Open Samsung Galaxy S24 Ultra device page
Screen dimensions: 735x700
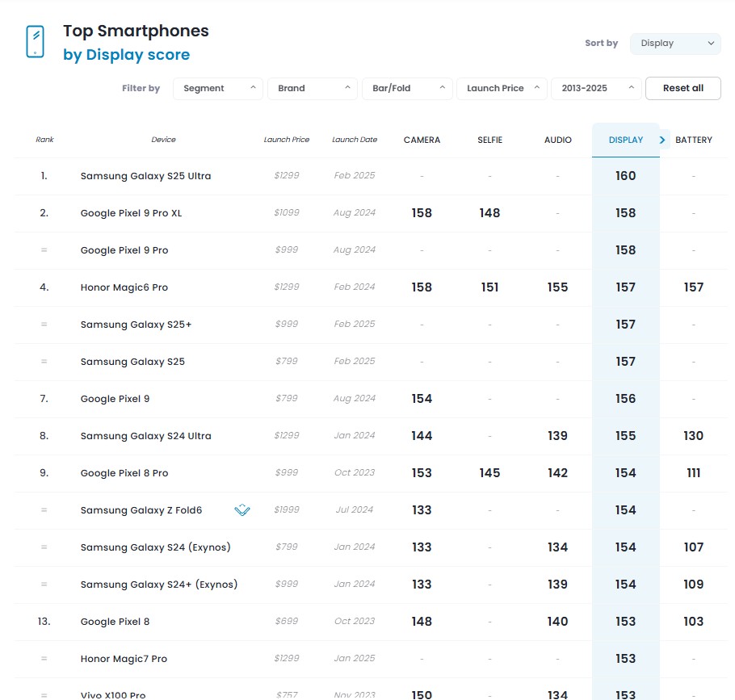coord(145,436)
